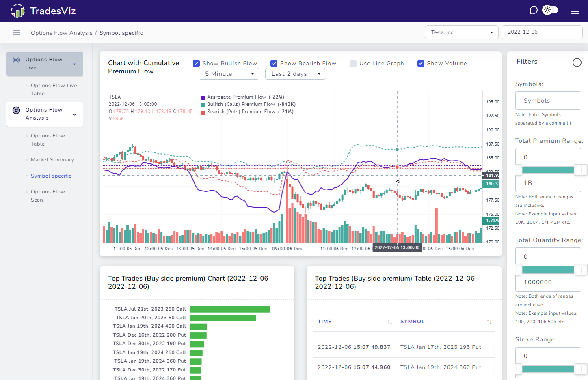Viewport: 588px width, 380px height.
Task: Uncheck Show Volume checkbox
Action: pyautogui.click(x=421, y=63)
